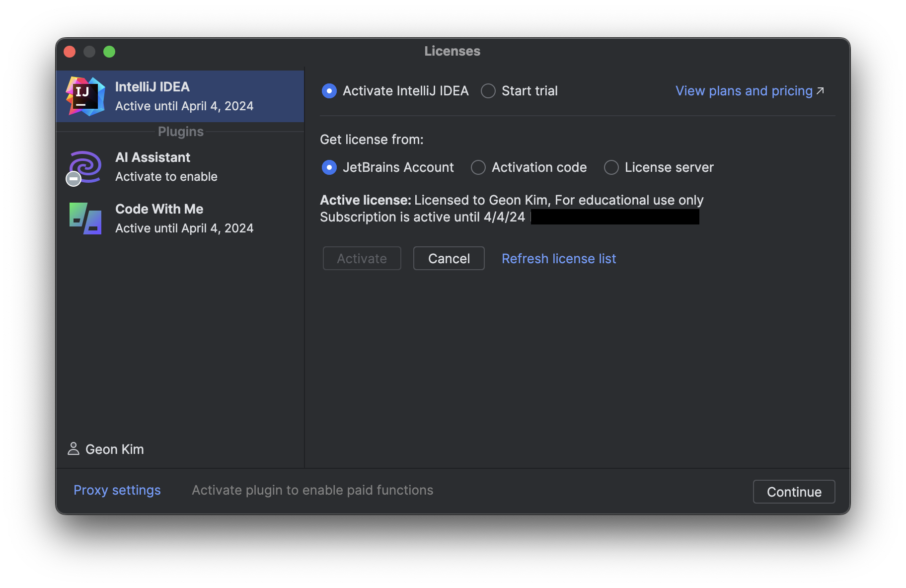Click the user profile icon beside Geon Kim
The width and height of the screenshot is (906, 588).
tap(74, 449)
